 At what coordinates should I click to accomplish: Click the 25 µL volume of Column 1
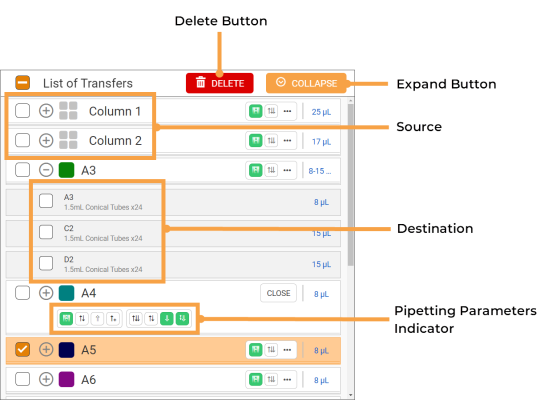click(x=321, y=112)
